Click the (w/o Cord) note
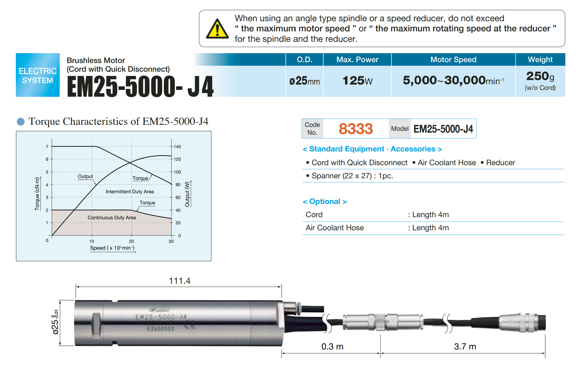Screen dimensions: 588x368 click(x=540, y=88)
